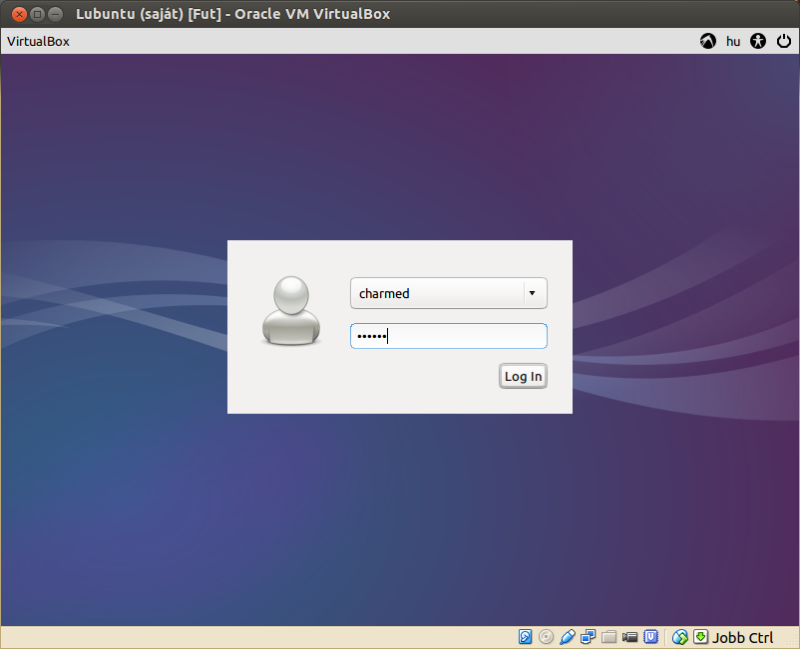800x649 pixels.
Task: Minimize the VirtualBox window
Action: click(x=55, y=14)
